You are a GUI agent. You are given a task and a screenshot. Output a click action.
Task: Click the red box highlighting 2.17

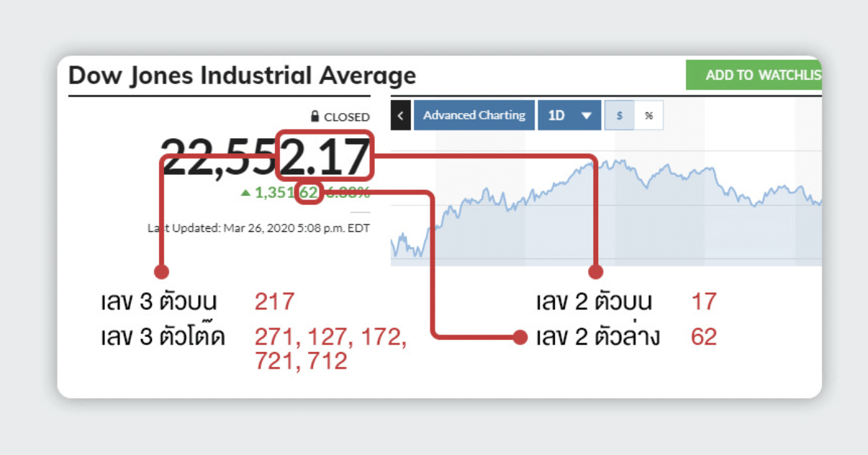[x=325, y=155]
